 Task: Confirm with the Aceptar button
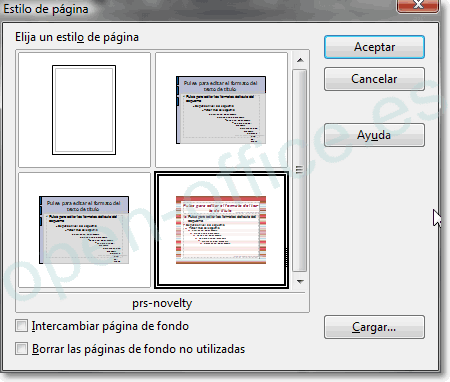[374, 47]
